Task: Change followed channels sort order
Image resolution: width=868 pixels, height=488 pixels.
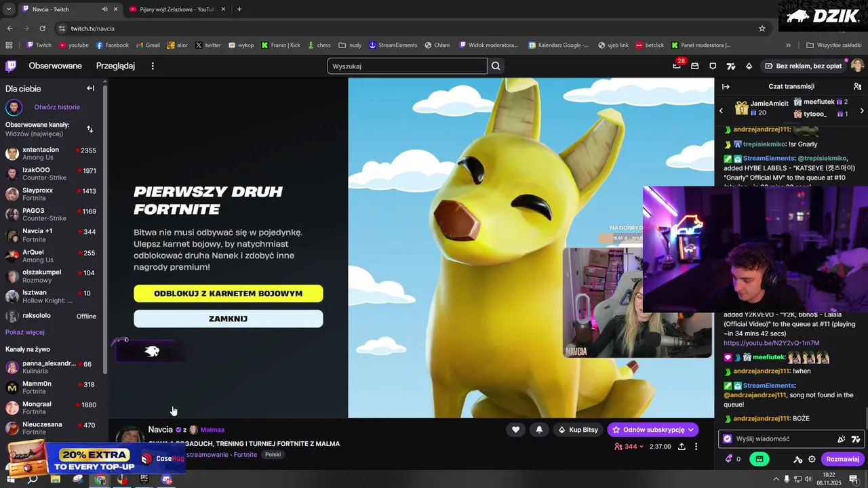Action: [x=90, y=129]
